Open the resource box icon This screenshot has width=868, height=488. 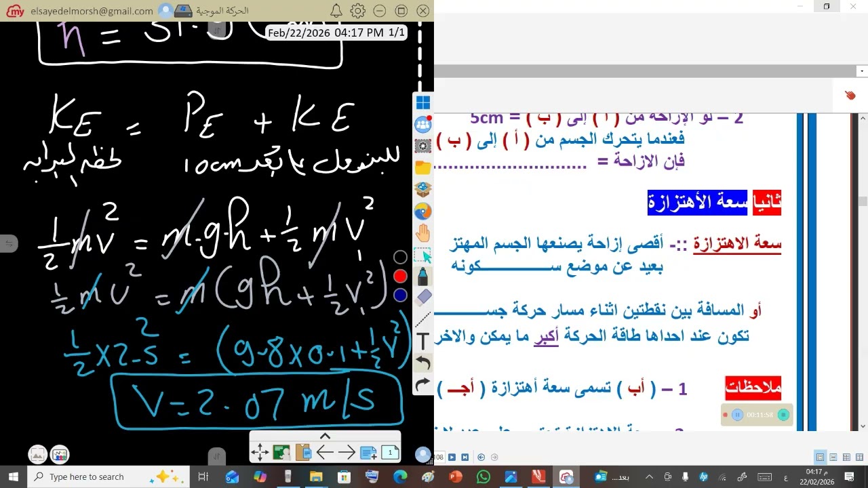tap(423, 189)
